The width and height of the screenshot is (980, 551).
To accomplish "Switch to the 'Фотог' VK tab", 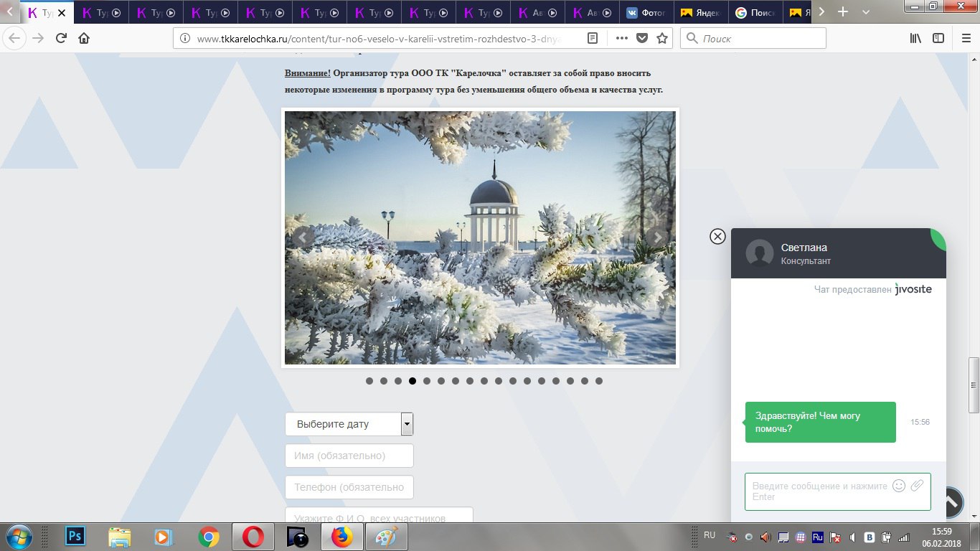I will point(646,12).
